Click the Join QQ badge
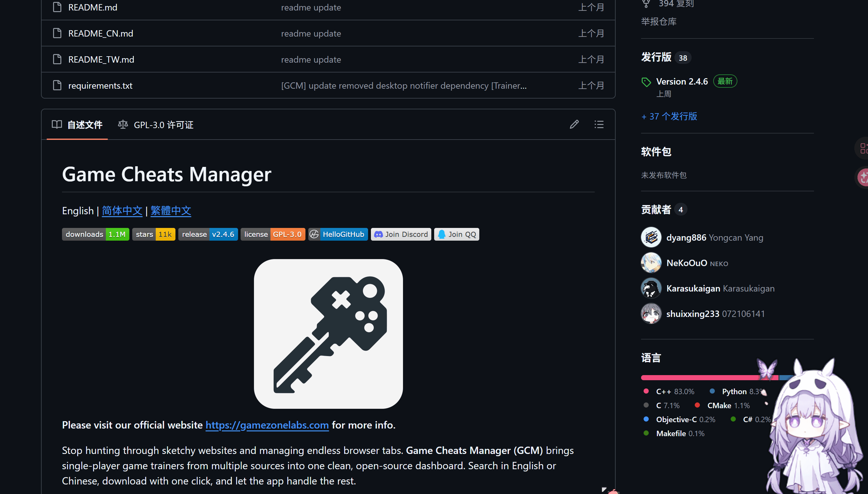This screenshot has height=494, width=868. point(456,234)
